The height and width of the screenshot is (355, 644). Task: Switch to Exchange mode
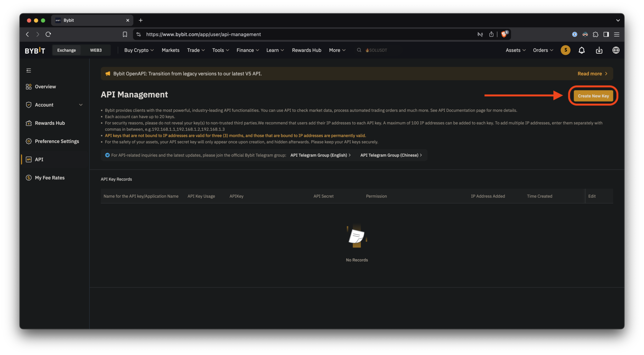tap(66, 50)
